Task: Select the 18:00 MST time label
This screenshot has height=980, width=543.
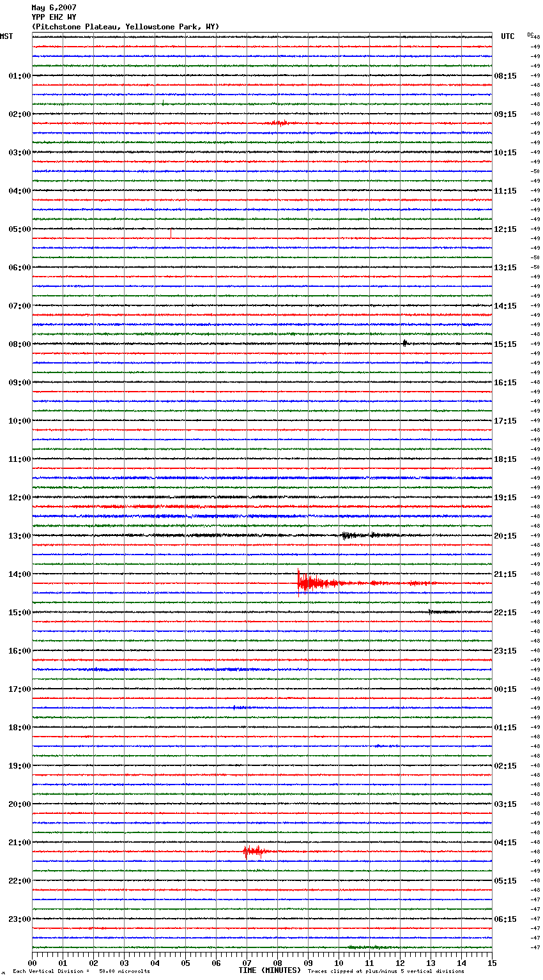Action: click(20, 728)
